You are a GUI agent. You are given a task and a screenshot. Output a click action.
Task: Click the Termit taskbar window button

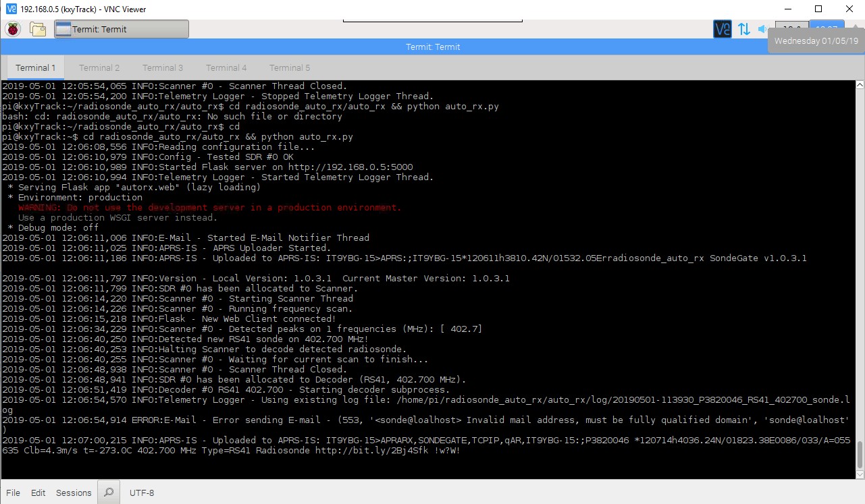122,29
